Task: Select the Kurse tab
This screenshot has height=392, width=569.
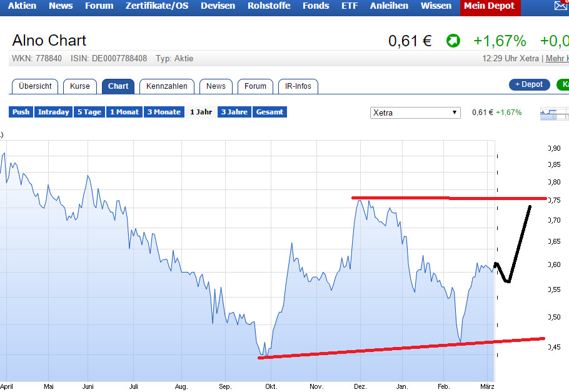Action: coord(79,86)
